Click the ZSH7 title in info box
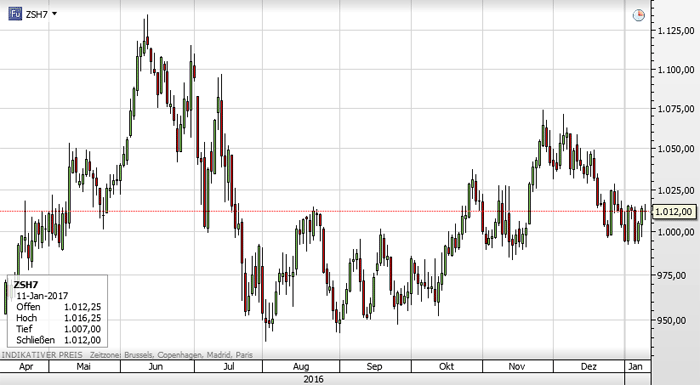The height and width of the screenshot is (385, 700). pos(25,285)
